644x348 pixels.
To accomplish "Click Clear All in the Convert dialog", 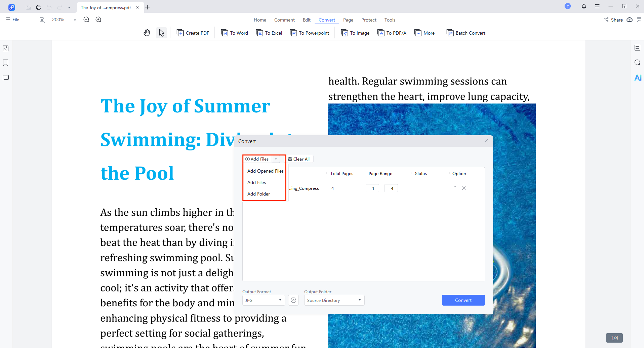I will (299, 159).
